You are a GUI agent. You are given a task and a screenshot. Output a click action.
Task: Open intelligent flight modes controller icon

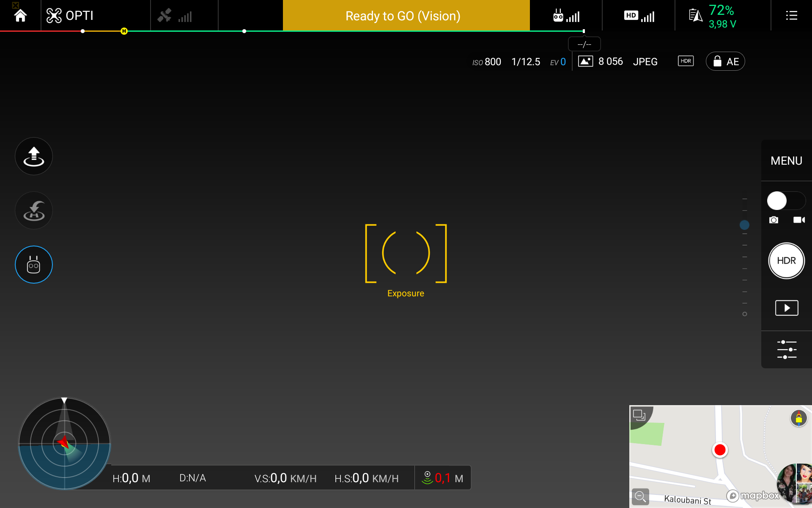point(34,265)
